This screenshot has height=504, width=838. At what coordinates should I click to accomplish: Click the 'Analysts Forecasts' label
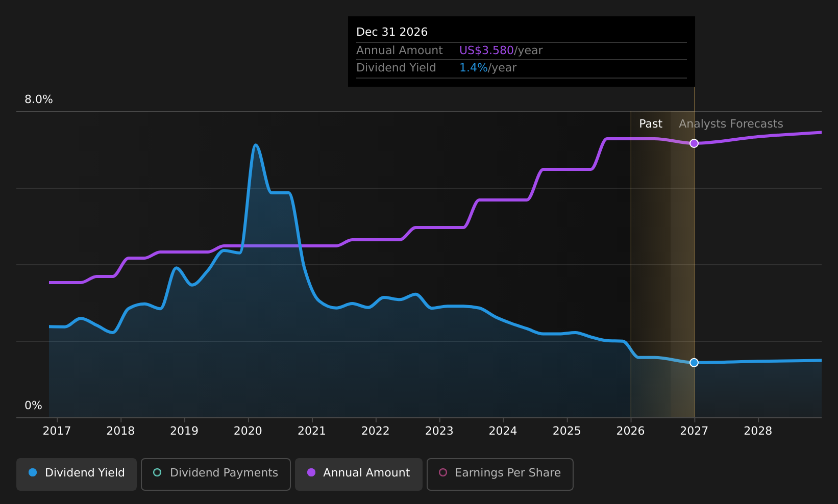(x=731, y=124)
